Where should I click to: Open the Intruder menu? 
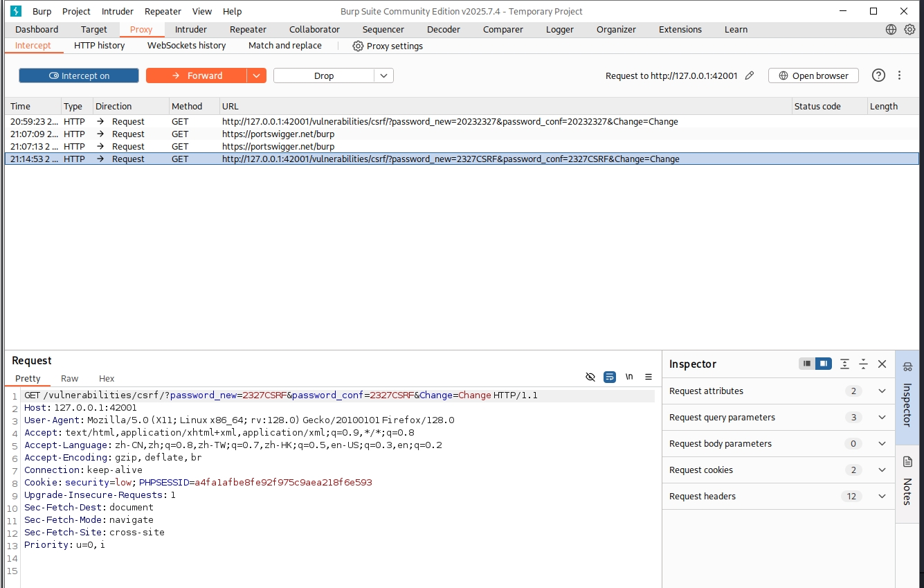coord(118,11)
